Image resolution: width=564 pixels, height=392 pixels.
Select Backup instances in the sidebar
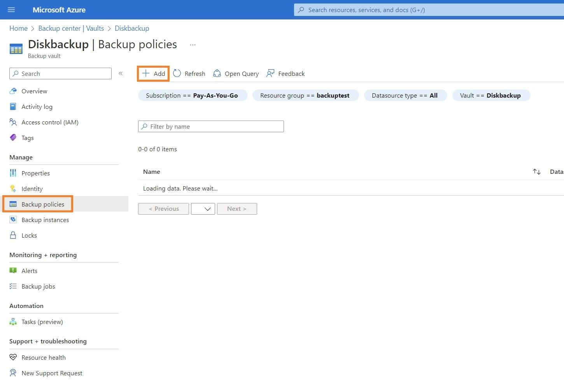pyautogui.click(x=45, y=220)
